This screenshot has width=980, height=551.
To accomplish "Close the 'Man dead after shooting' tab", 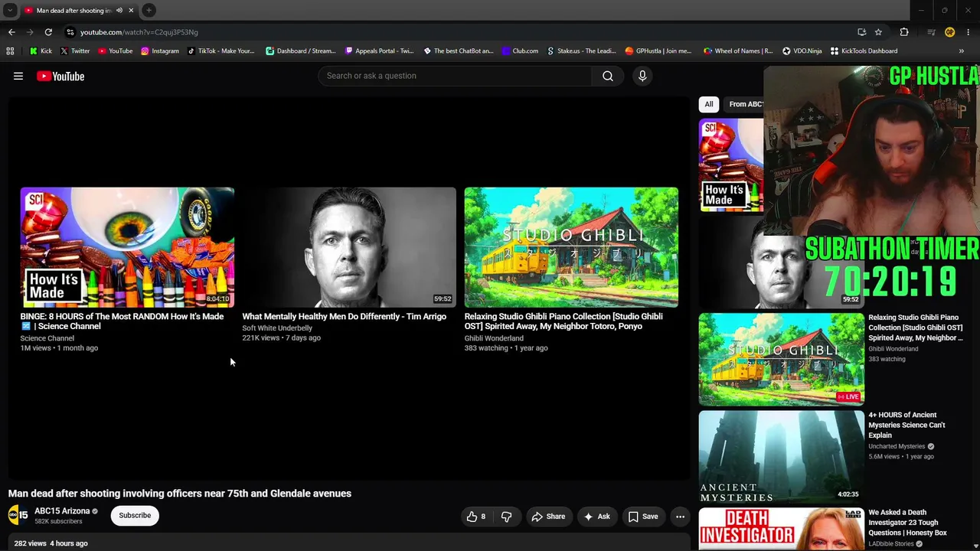I will click(x=131, y=11).
